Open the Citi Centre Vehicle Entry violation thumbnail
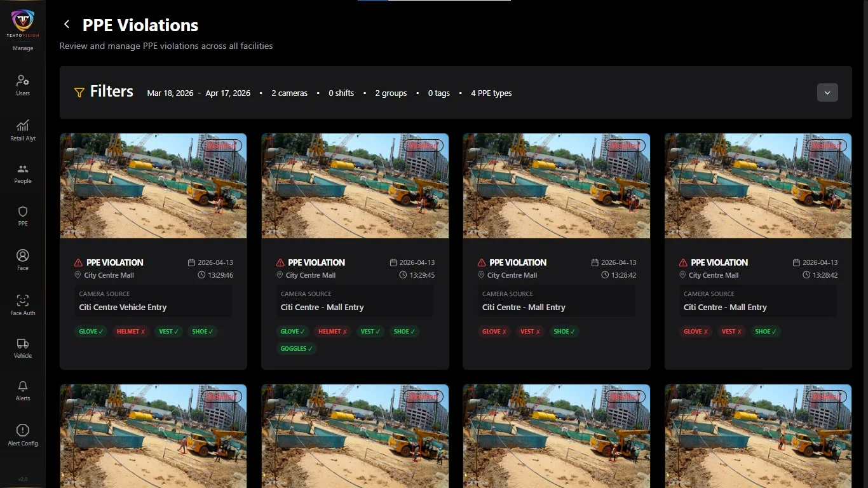The width and height of the screenshot is (868, 488). [x=153, y=186]
